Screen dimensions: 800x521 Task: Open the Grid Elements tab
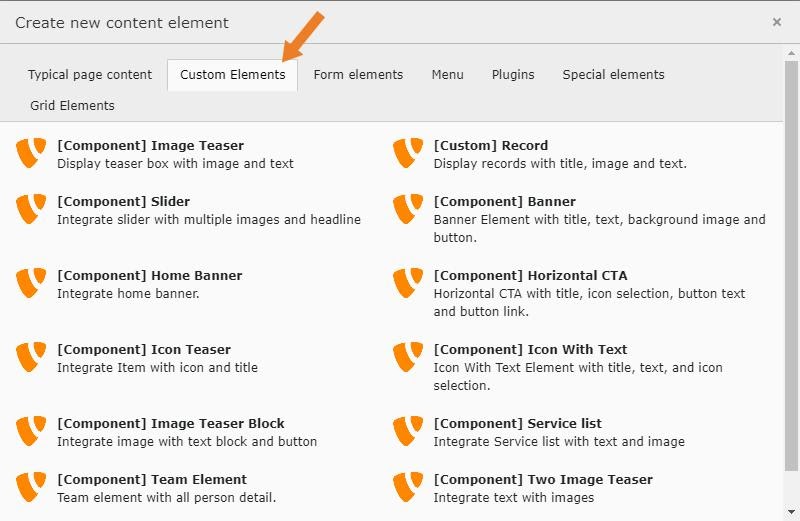coord(72,105)
